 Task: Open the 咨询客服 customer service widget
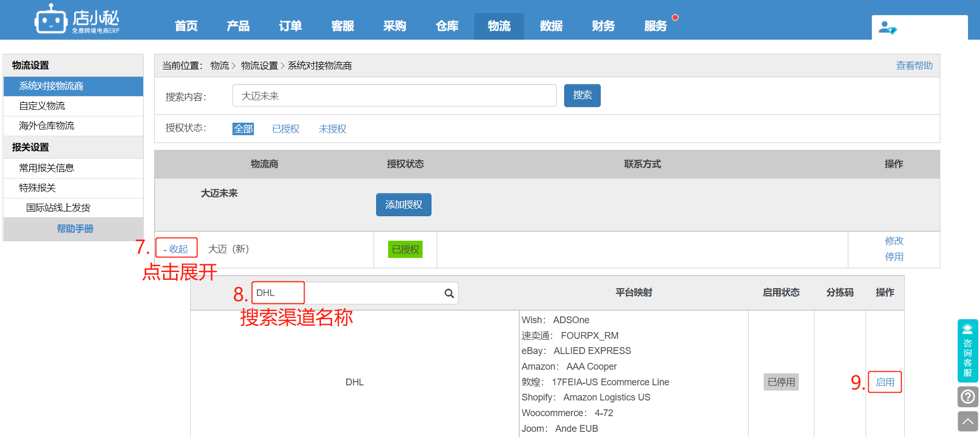click(967, 351)
